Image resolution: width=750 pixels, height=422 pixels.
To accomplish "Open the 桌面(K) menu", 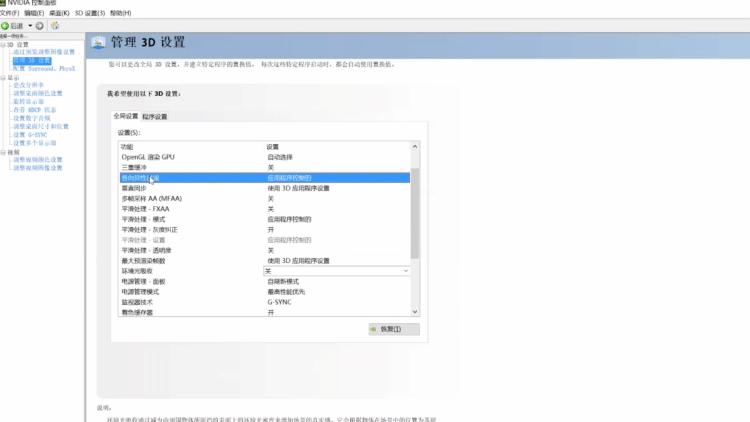I will (59, 13).
